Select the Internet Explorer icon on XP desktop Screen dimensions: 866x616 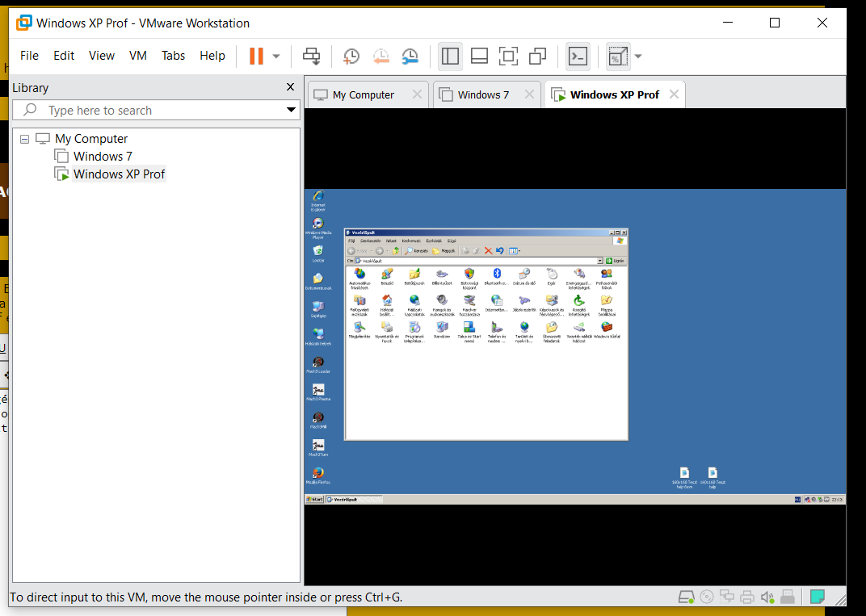tap(318, 199)
